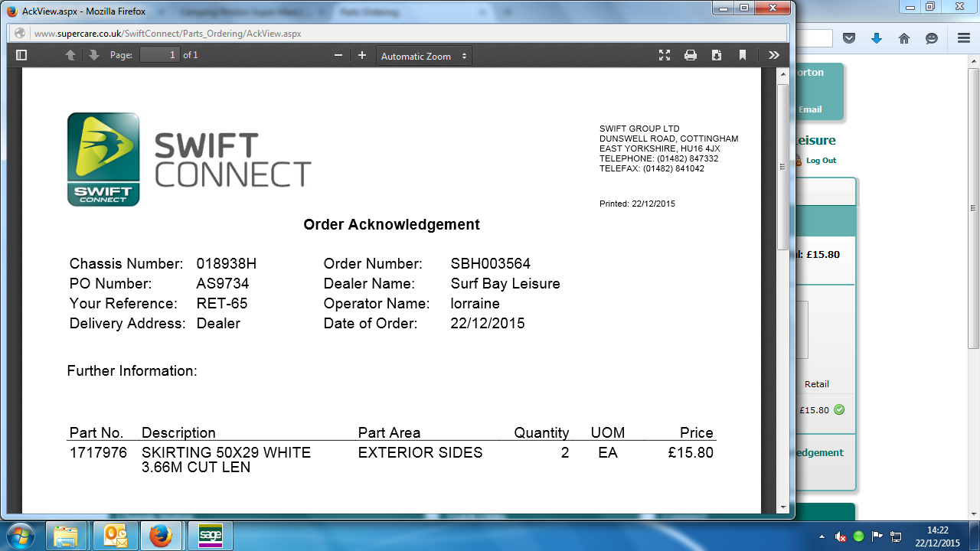Zoom in on the PDF document

pyautogui.click(x=362, y=55)
